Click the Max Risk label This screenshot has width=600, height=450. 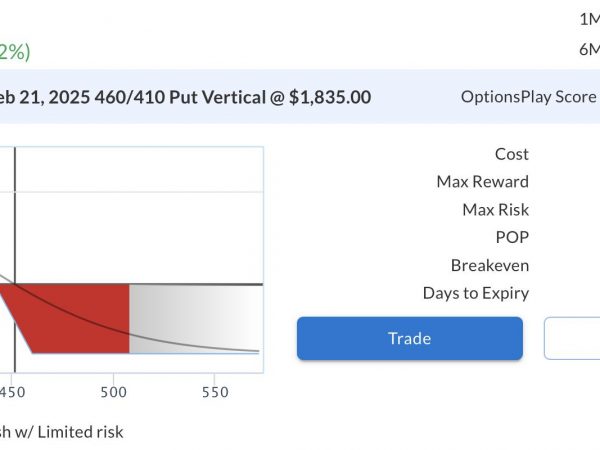(x=496, y=210)
